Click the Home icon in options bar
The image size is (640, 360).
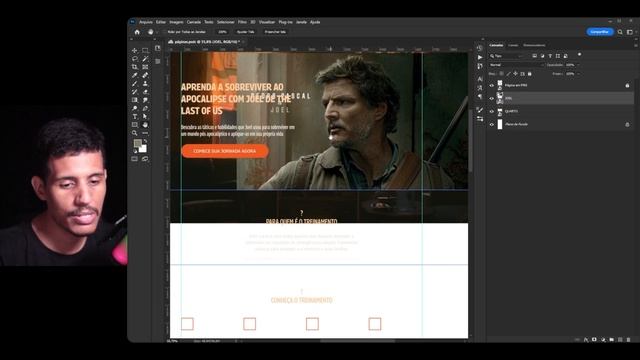[x=137, y=32]
